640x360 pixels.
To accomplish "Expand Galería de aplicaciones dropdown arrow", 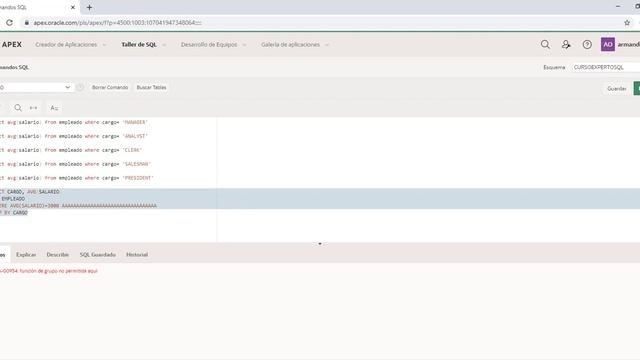I will 327,45.
